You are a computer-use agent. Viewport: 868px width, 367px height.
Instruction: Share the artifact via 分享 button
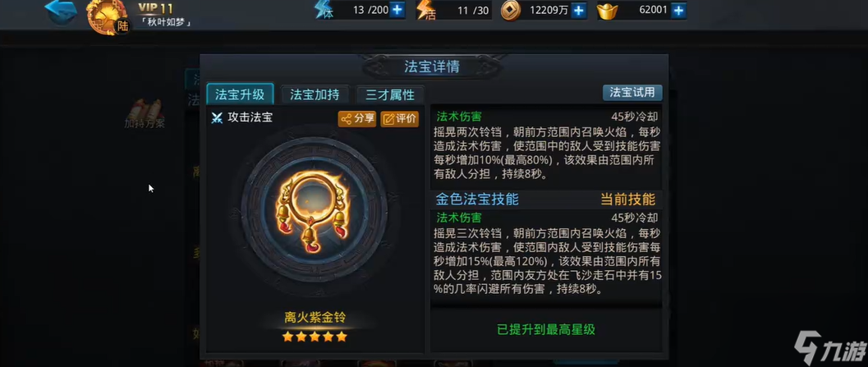tap(357, 119)
